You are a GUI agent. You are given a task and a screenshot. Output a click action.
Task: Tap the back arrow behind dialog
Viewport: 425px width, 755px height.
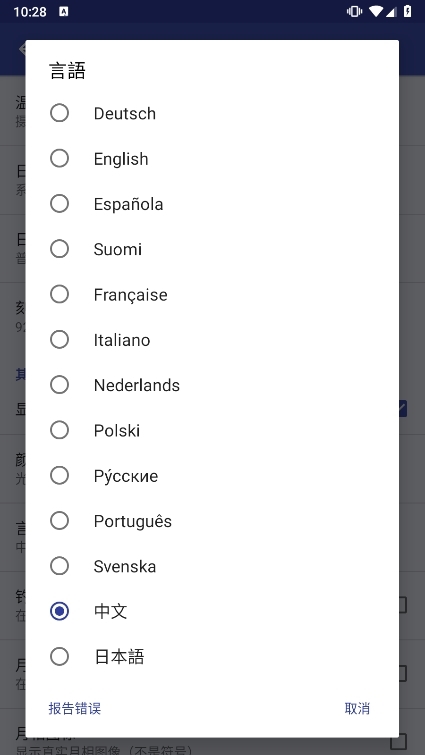(x=22, y=49)
